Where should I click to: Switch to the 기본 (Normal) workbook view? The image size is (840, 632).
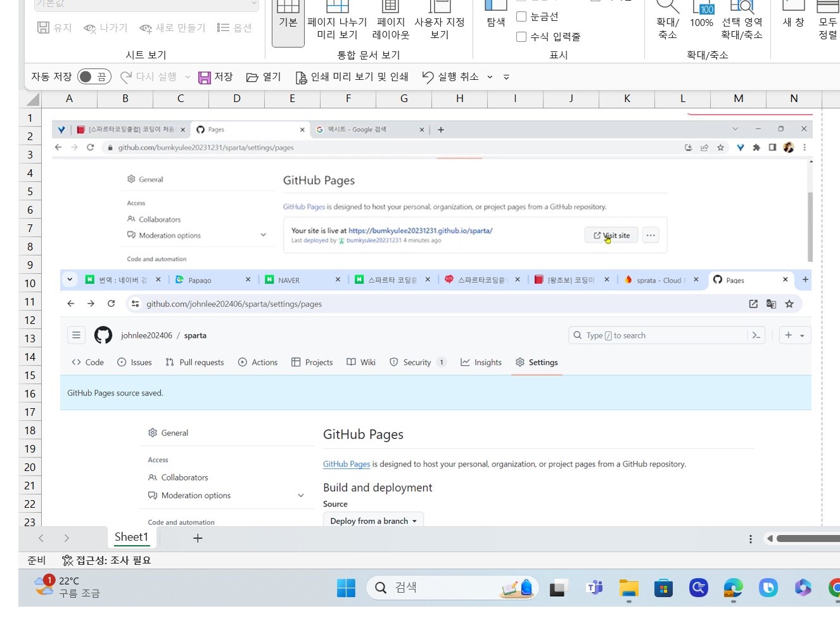[288, 22]
